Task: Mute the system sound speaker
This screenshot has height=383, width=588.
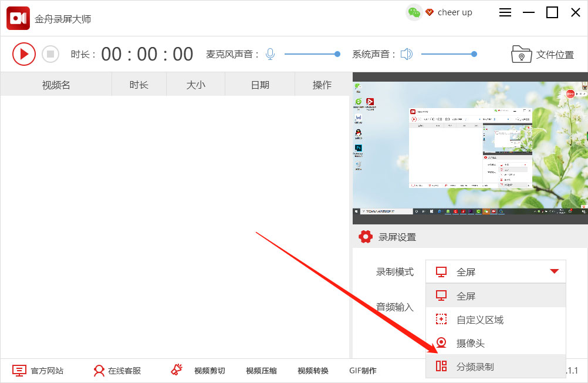Action: pos(405,53)
